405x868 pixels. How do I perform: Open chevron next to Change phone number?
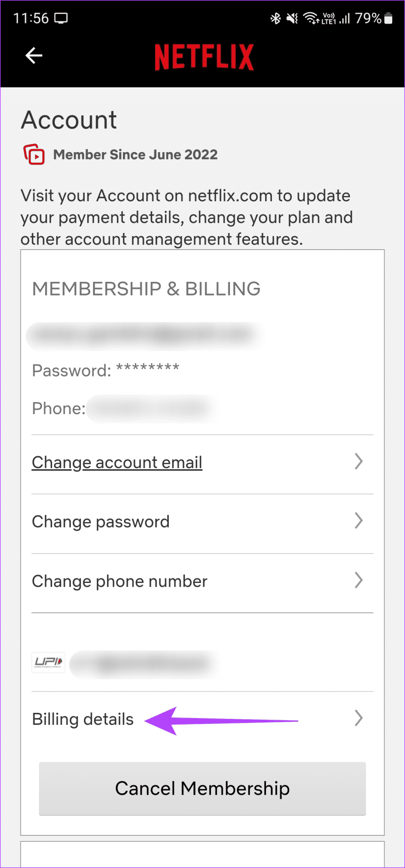[x=359, y=581]
